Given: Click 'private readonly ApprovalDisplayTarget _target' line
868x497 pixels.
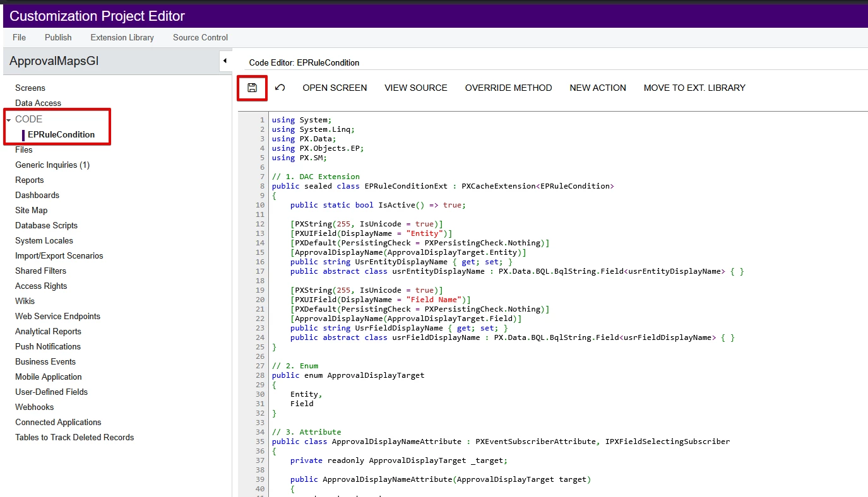Looking at the screenshot, I should (x=399, y=460).
